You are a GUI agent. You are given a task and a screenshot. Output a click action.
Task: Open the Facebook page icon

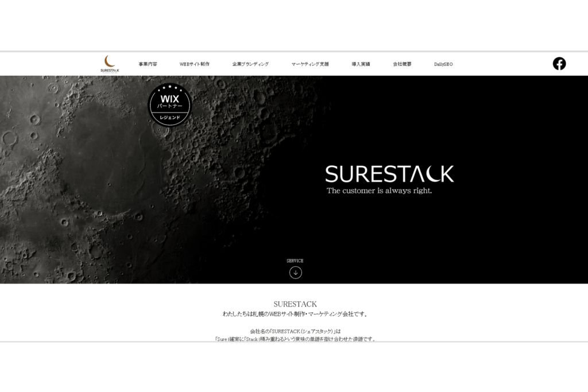click(x=559, y=64)
